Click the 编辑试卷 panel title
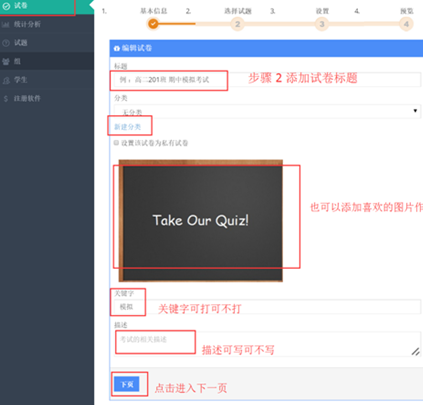The image size is (423, 405). 137,48
